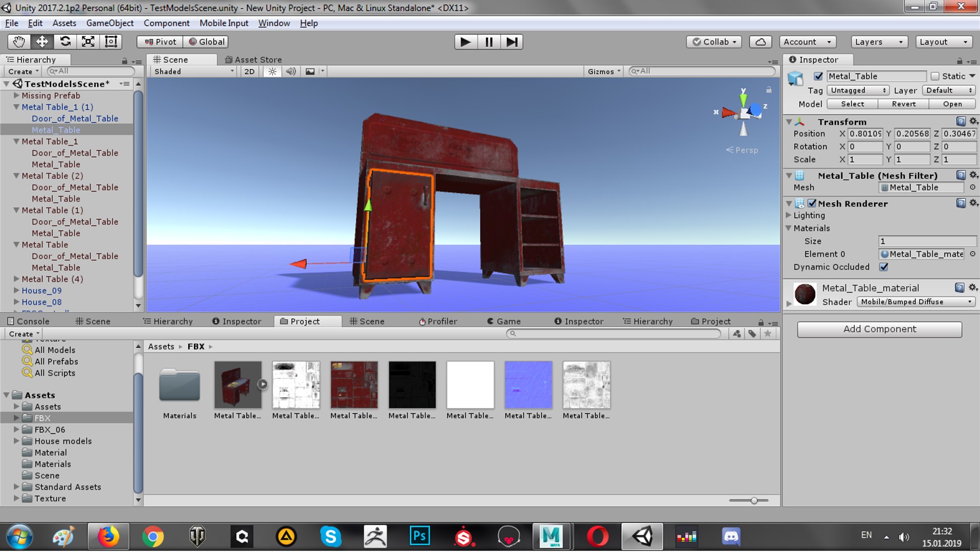Click the favorites star in Project panel
Image resolution: width=980 pixels, height=552 pixels.
767,334
